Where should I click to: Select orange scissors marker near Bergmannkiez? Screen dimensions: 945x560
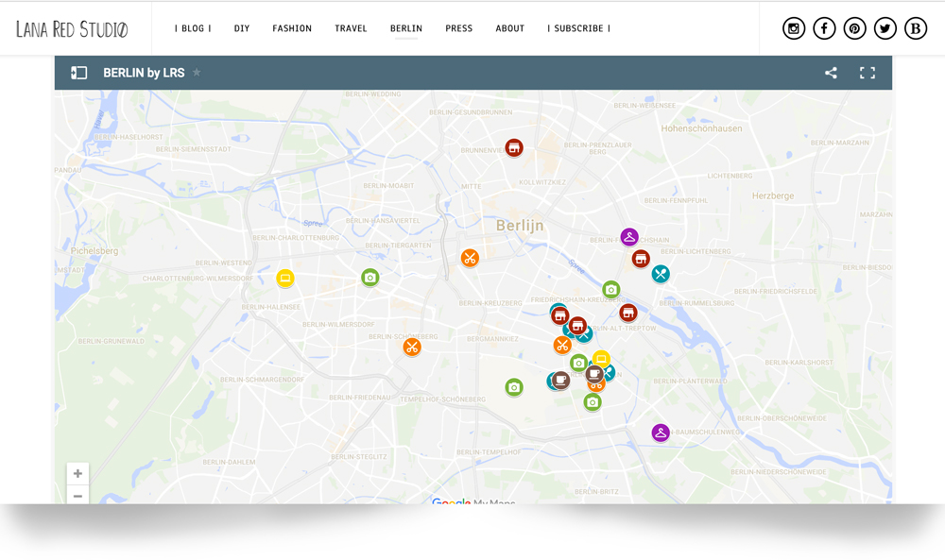[x=562, y=345]
